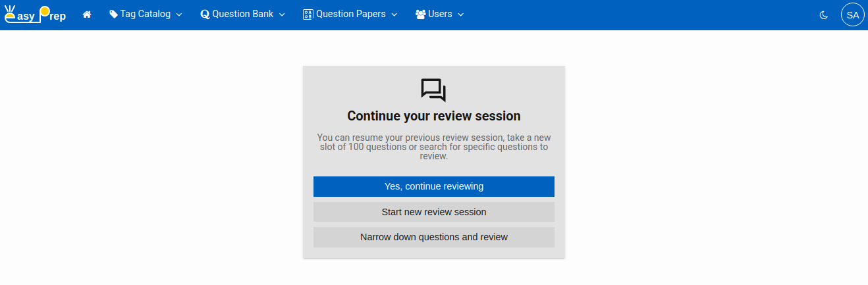868x285 pixels.
Task: Click the Continue your review session heading
Action: coord(434,116)
